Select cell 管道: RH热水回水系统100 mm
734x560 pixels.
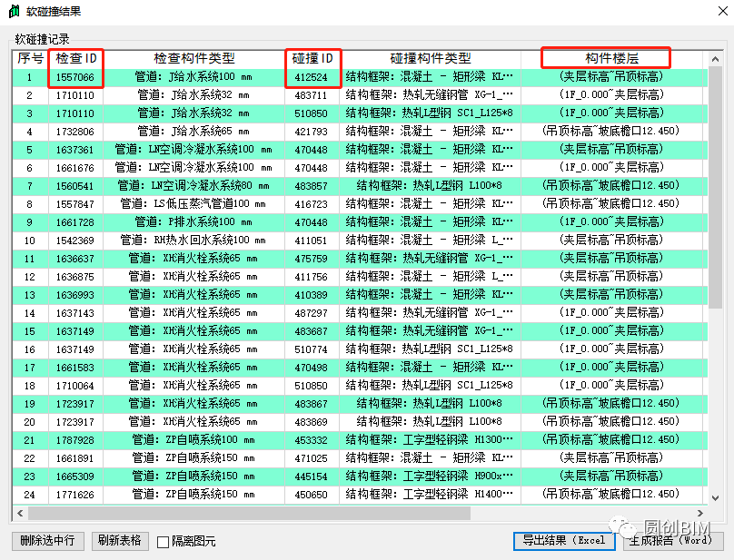[x=193, y=241]
